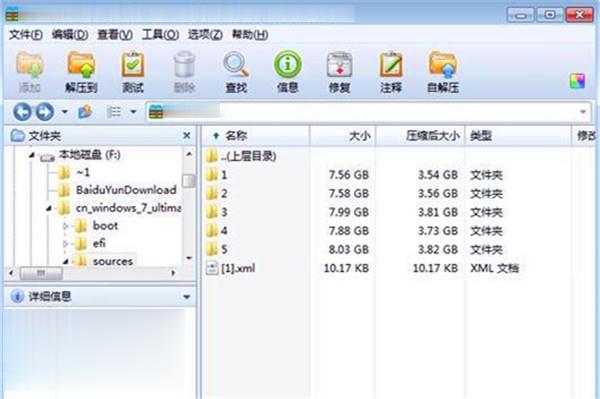Screen dimensions: 600x399
Task: Select the sources folder in the tree
Action: point(113,262)
